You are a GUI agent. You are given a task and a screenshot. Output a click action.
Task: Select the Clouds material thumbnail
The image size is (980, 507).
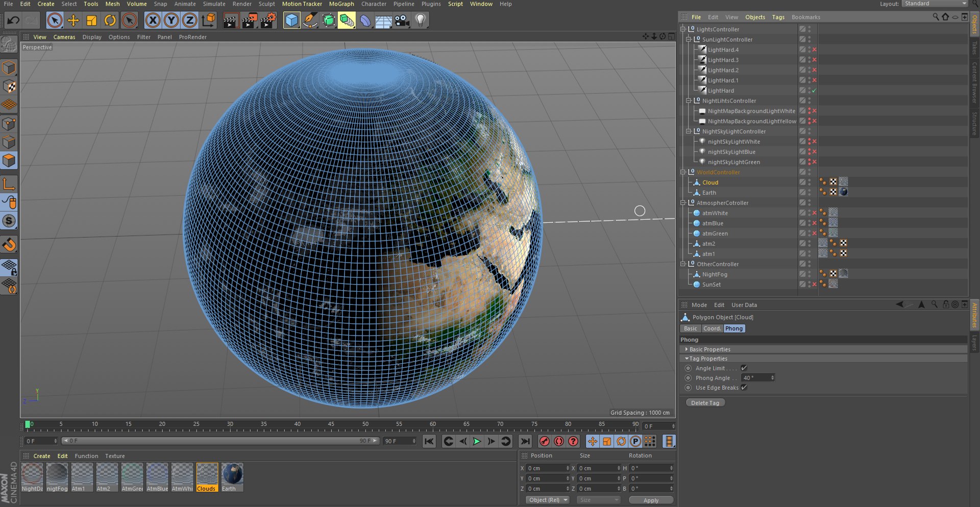pyautogui.click(x=207, y=477)
